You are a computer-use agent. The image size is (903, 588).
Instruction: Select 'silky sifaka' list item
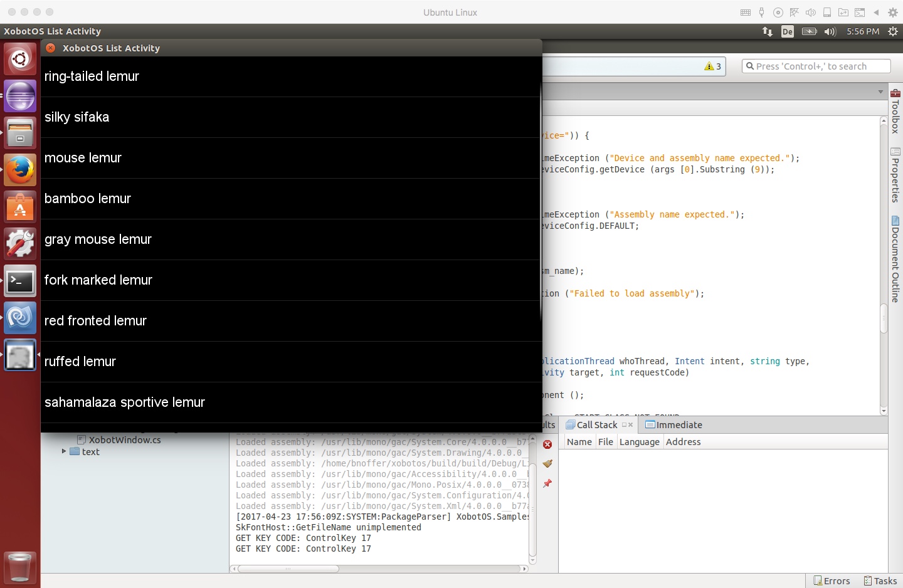pyautogui.click(x=290, y=117)
